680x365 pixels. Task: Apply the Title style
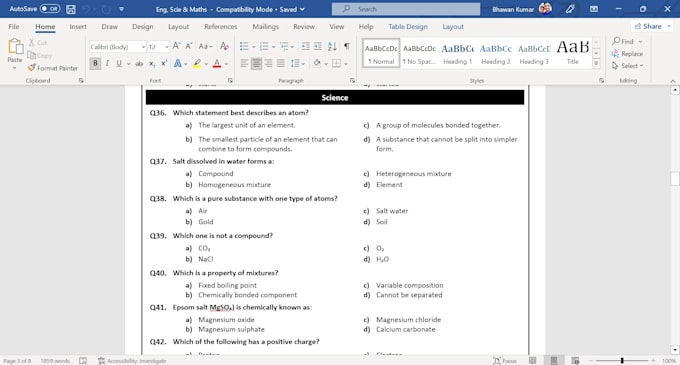pyautogui.click(x=572, y=54)
